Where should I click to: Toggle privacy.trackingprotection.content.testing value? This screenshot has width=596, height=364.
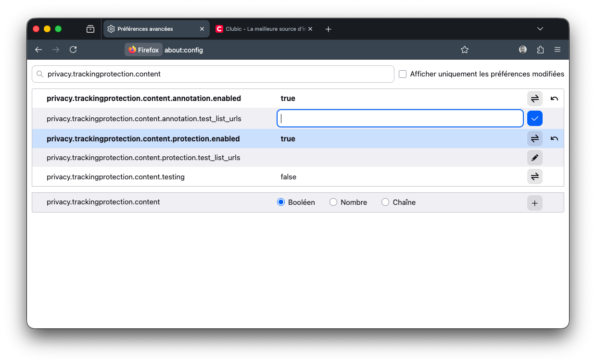point(534,177)
